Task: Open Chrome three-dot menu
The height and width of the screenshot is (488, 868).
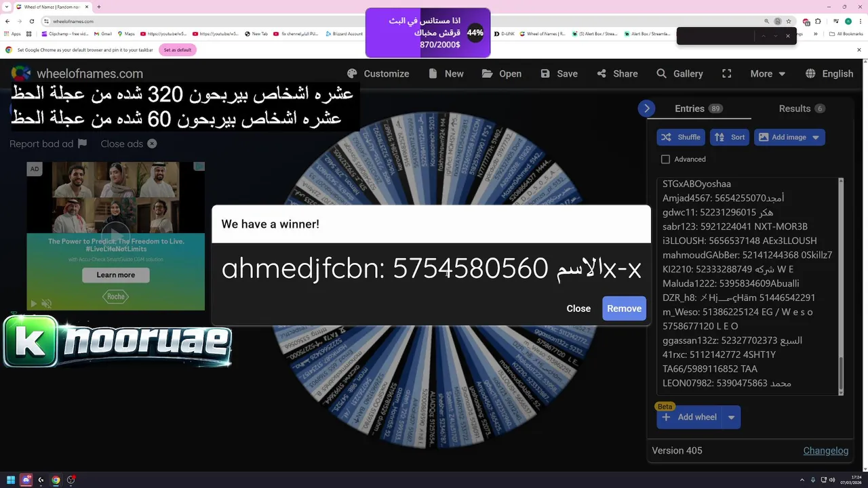Action: point(861,21)
